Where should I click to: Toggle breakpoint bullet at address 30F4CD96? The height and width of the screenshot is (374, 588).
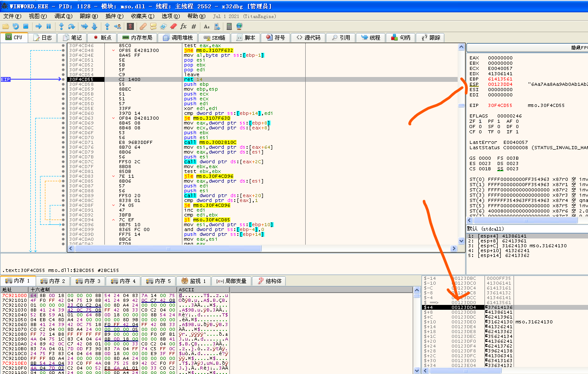pyautogui.click(x=63, y=224)
